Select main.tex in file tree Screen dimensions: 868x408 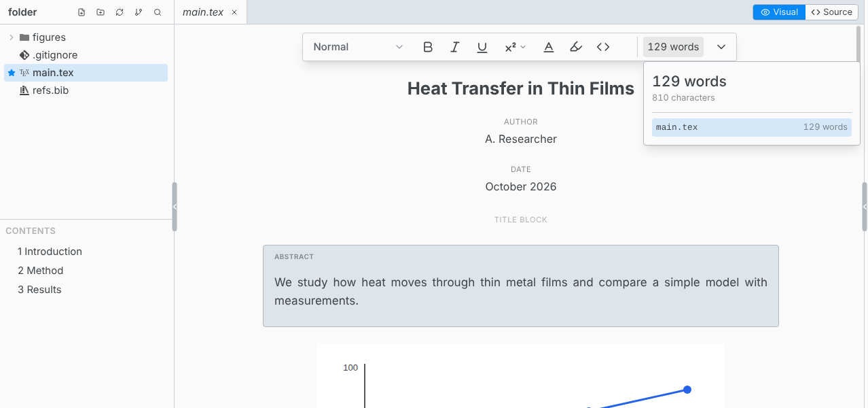[86, 73]
